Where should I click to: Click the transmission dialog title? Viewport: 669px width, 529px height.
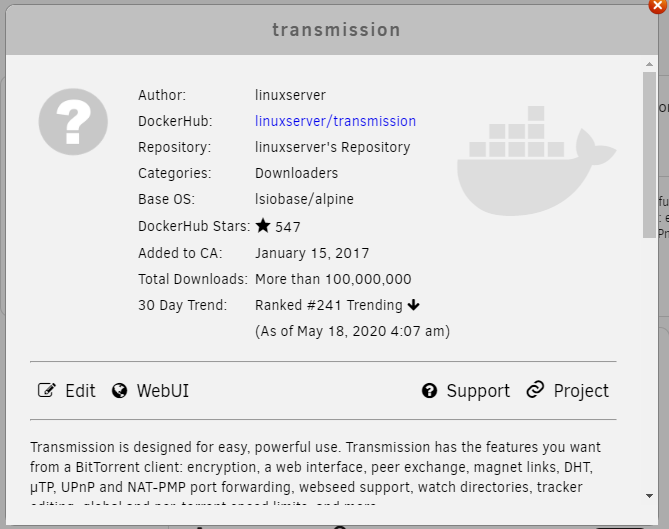click(x=336, y=30)
